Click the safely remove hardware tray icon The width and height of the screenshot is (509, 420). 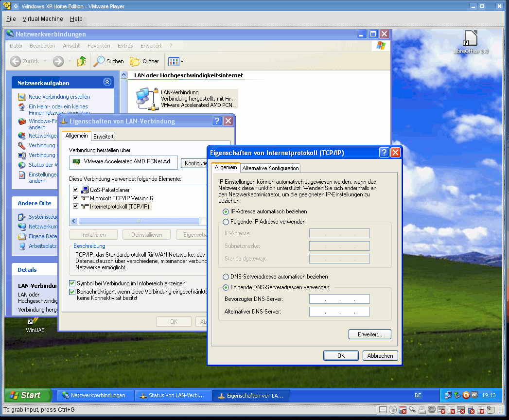[457, 395]
